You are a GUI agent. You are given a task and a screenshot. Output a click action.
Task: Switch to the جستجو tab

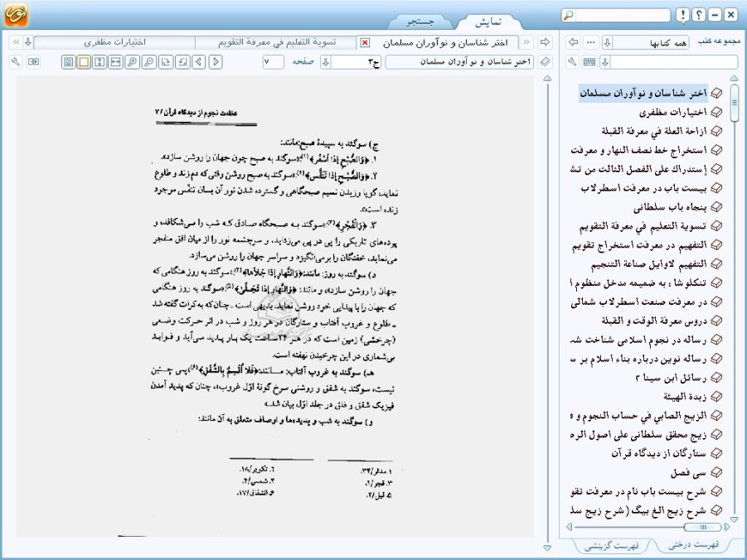pos(420,22)
